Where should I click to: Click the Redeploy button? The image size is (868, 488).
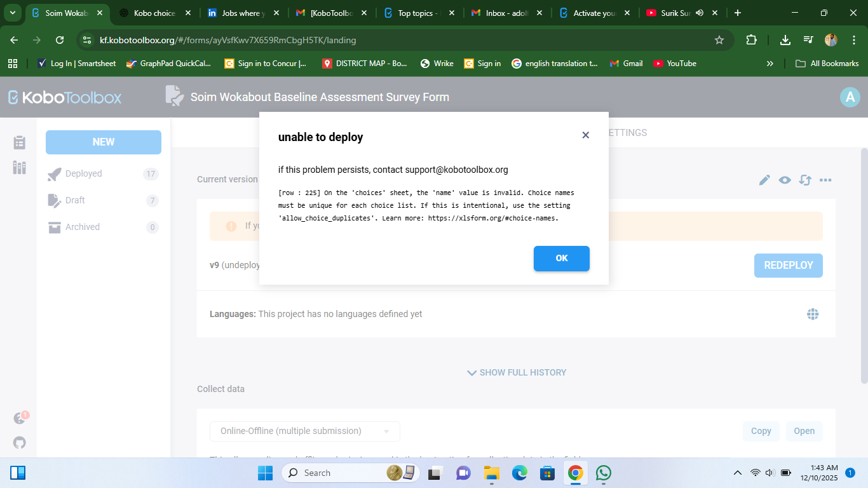(788, 266)
